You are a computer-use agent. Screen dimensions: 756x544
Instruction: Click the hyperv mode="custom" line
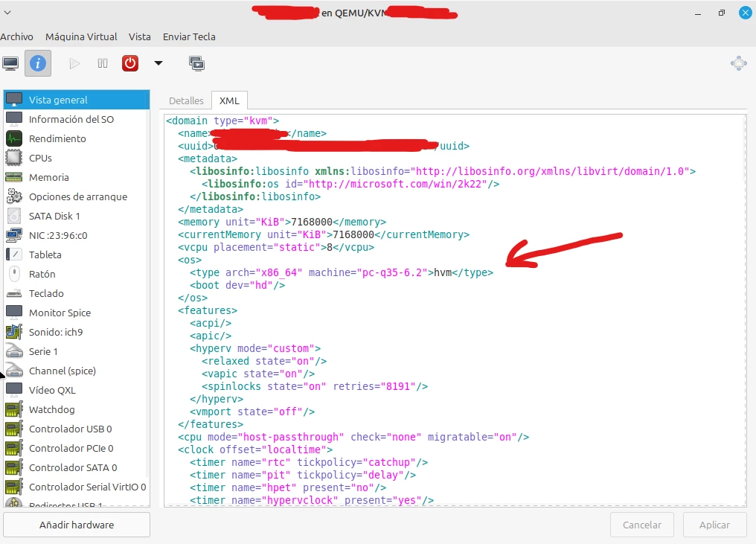(255, 348)
